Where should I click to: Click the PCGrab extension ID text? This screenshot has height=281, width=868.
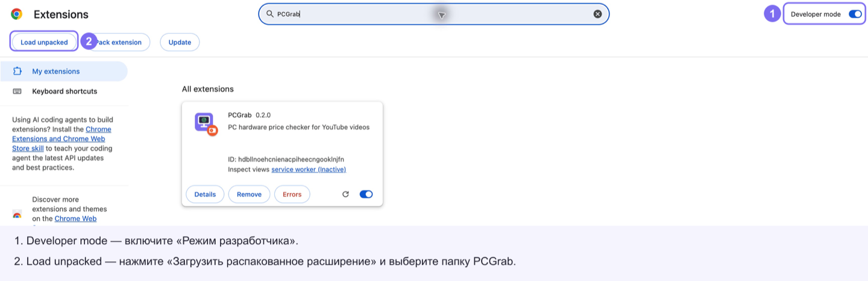coord(286,159)
